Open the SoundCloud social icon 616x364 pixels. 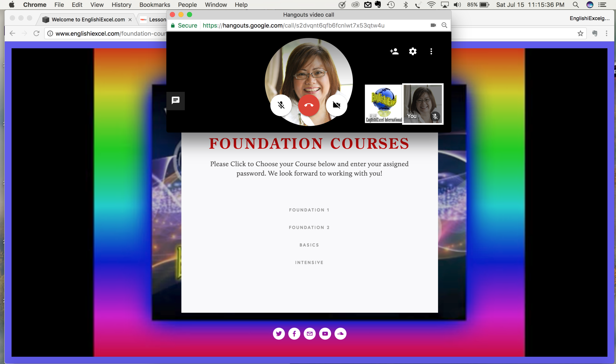pos(340,333)
